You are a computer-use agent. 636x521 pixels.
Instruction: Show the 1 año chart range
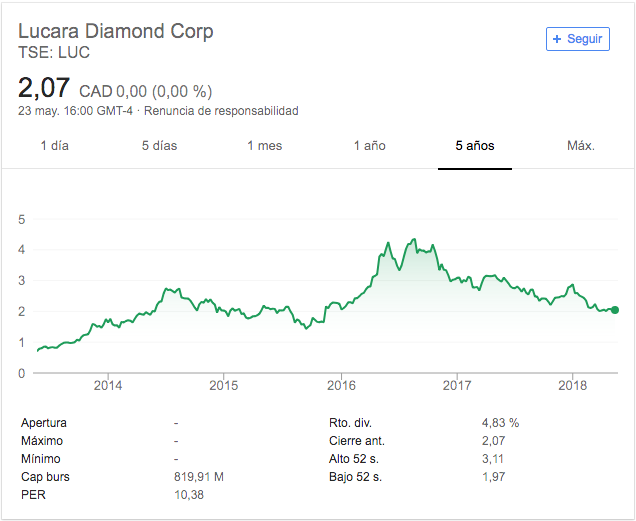(370, 146)
